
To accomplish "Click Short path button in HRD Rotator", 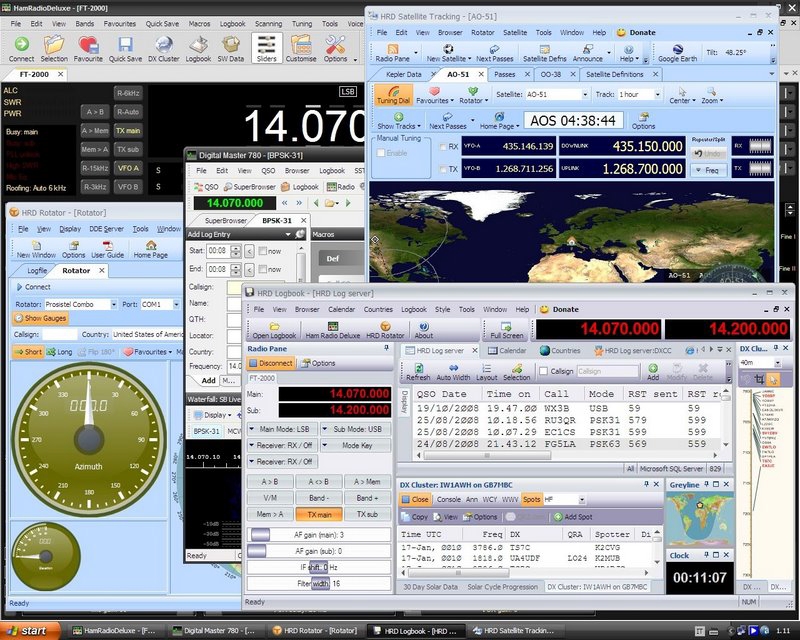I will pyautogui.click(x=28, y=352).
